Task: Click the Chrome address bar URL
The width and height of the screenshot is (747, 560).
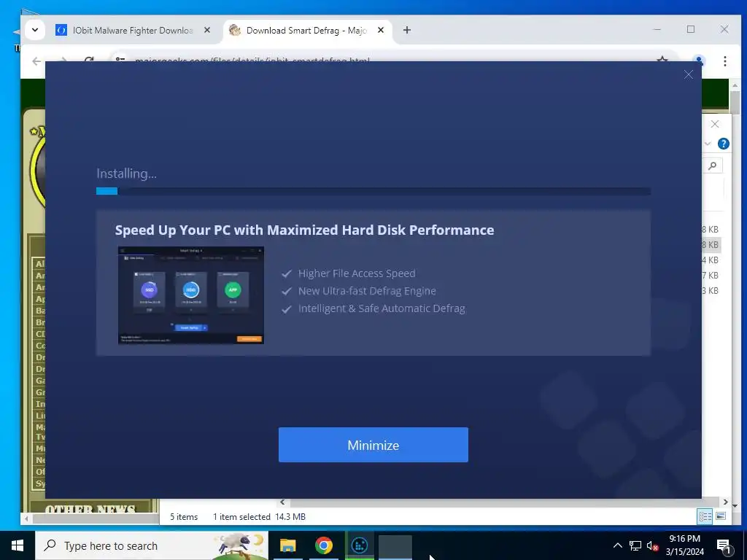Action: (x=252, y=60)
